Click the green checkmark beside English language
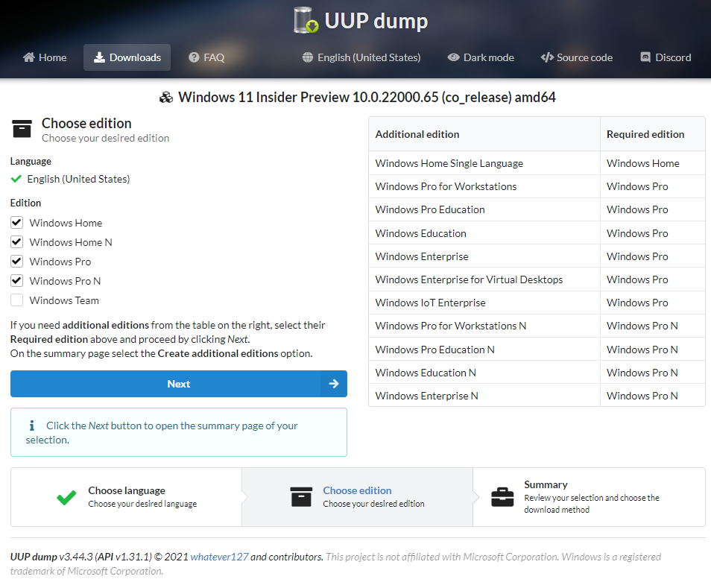Image resolution: width=711 pixels, height=588 pixels. coord(16,179)
